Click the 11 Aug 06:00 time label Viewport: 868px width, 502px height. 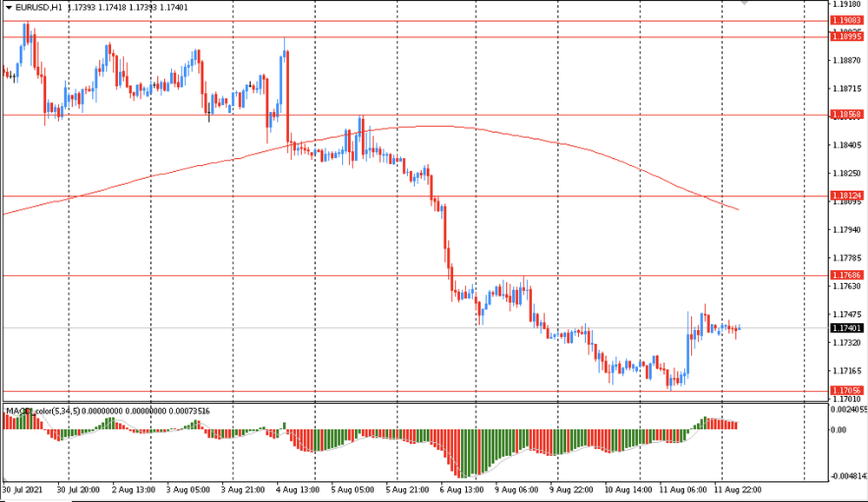(x=683, y=490)
